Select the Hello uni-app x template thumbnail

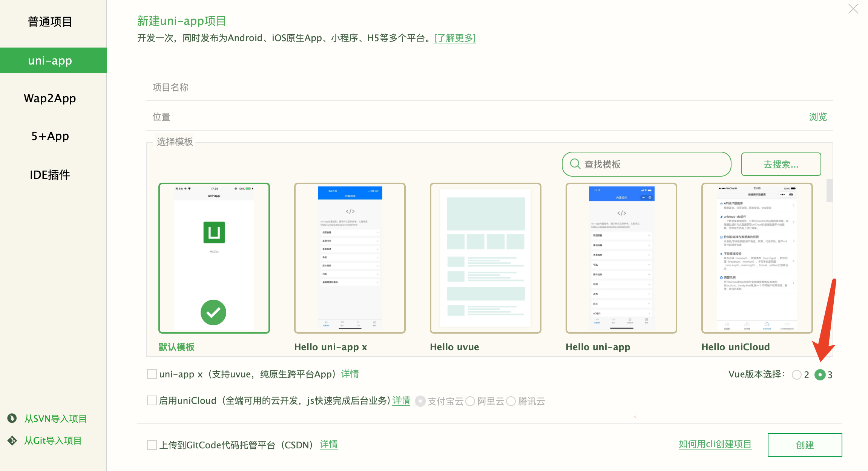(x=350, y=258)
